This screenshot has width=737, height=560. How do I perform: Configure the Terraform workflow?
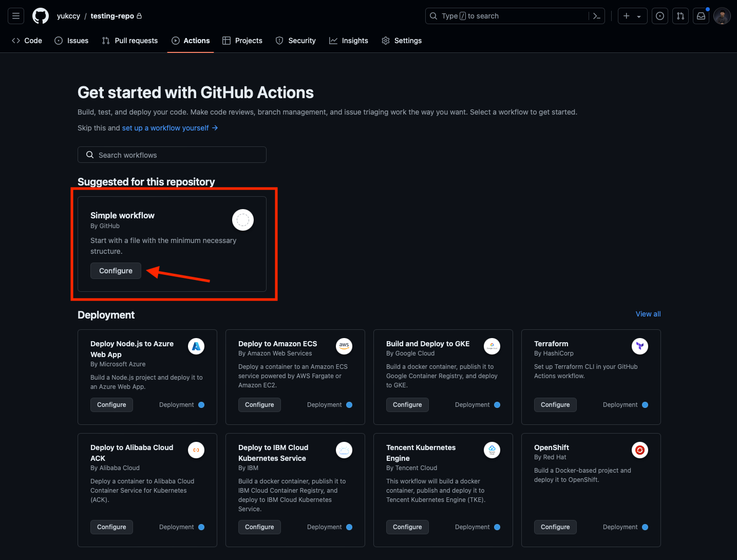[555, 405]
